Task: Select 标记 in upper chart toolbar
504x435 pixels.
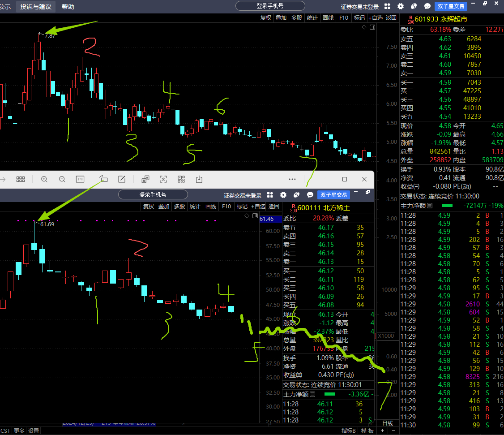Action: [359, 18]
